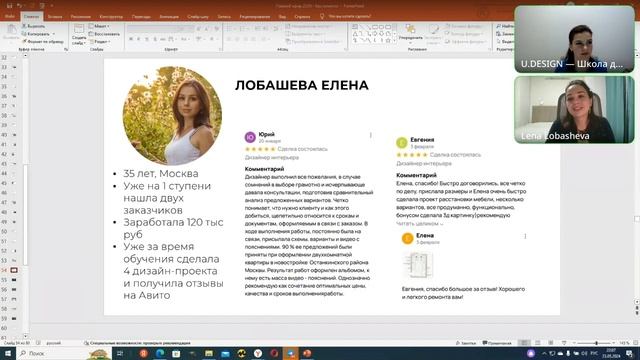The image size is (640, 360).
Task: Click the accessibility check status bar message
Action: coord(137,343)
